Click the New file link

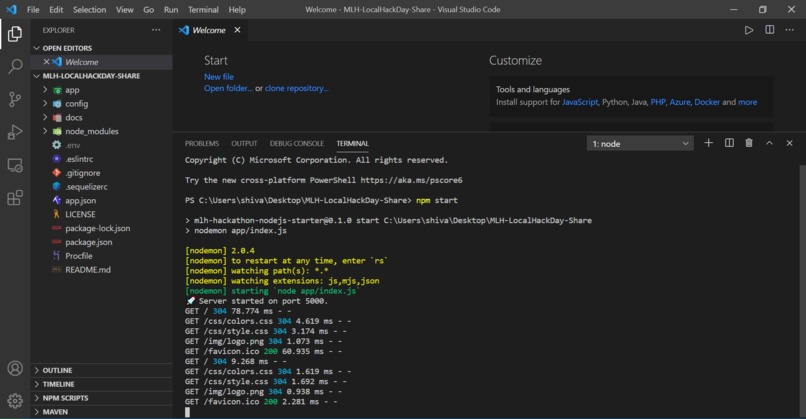click(219, 77)
